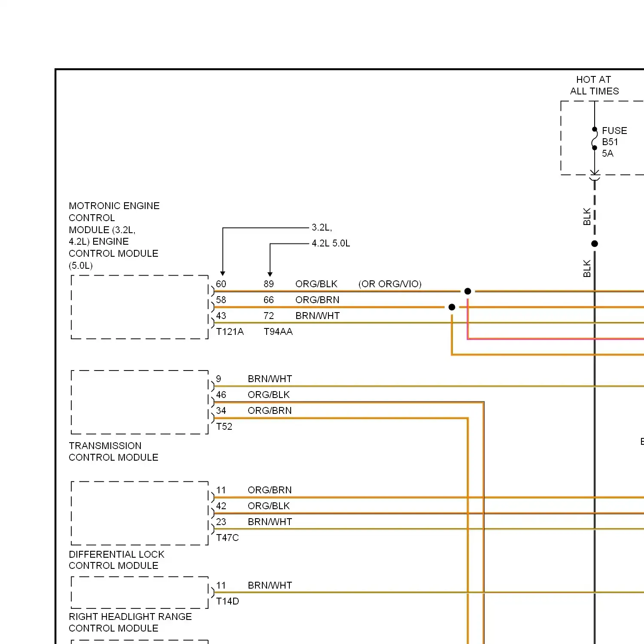Click the Transmission Control Module label

pos(114,452)
